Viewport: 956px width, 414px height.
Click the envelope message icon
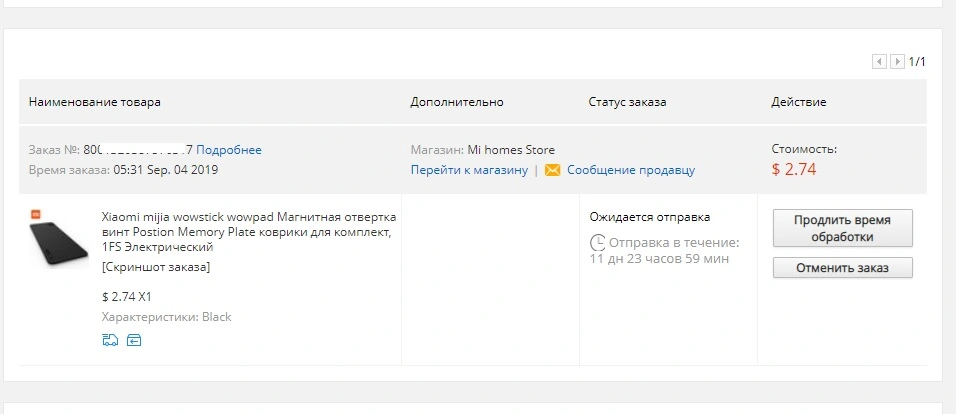(552, 171)
